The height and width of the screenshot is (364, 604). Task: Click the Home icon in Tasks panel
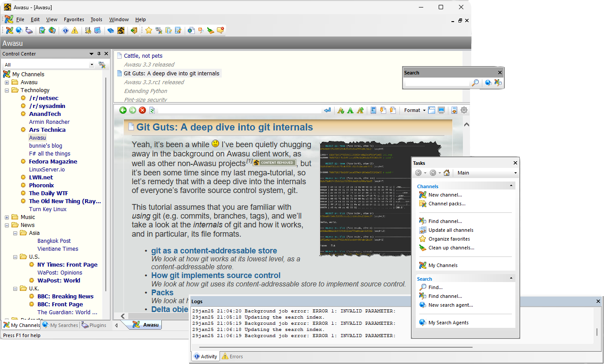click(x=447, y=173)
